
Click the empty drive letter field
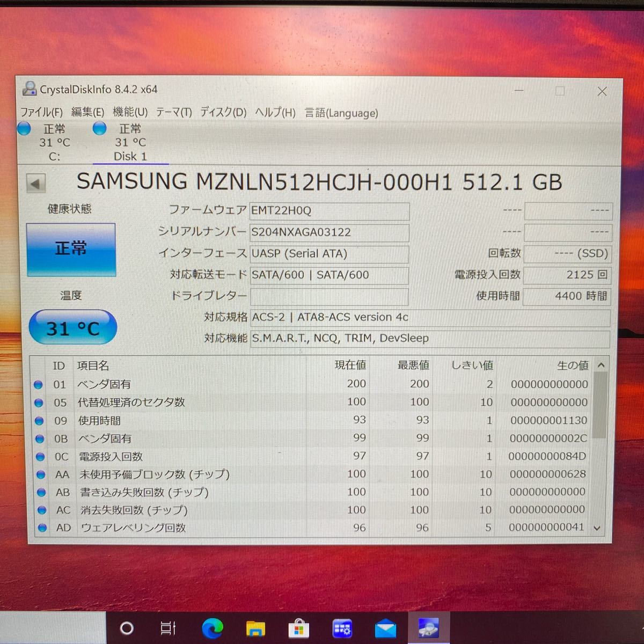coord(330,296)
